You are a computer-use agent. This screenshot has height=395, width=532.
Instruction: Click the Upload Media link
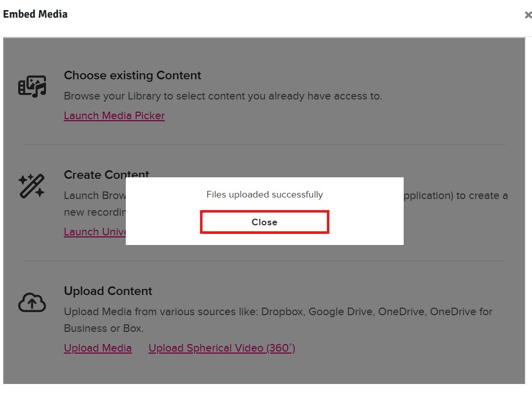(x=98, y=348)
